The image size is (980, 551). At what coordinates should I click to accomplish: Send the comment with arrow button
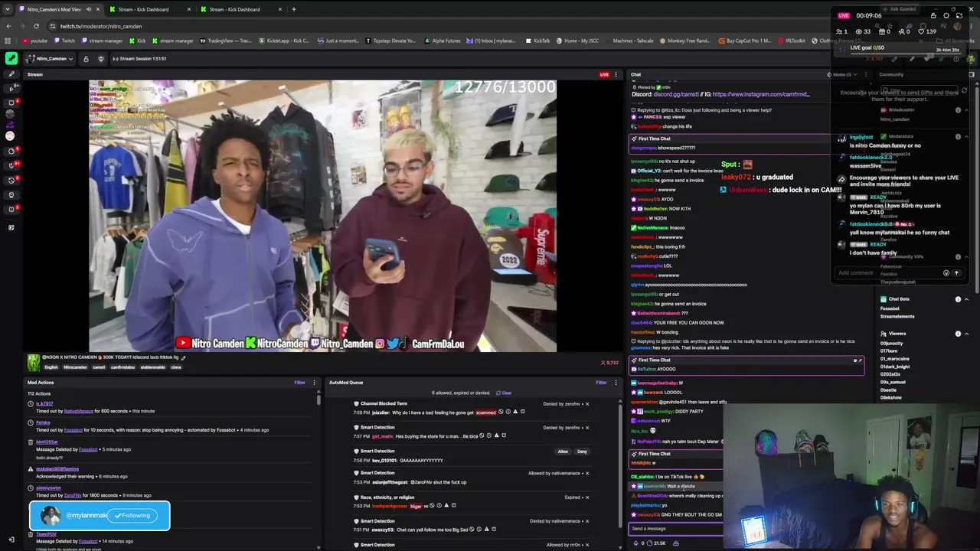tap(956, 273)
